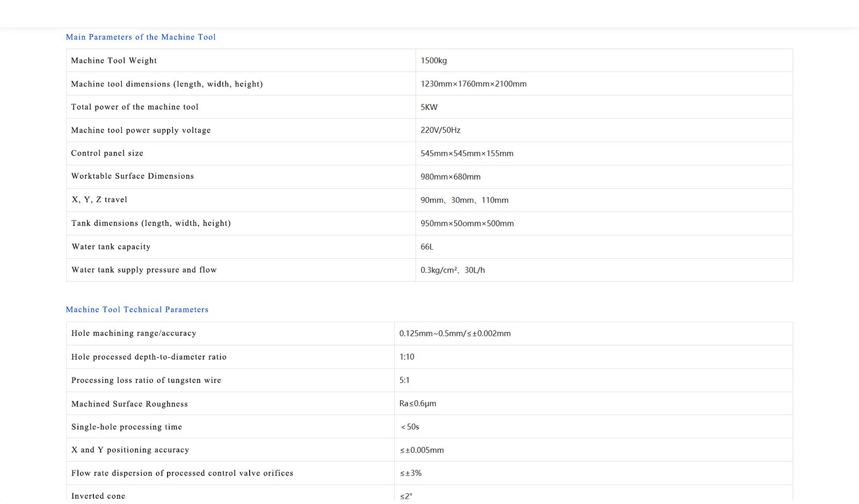The height and width of the screenshot is (504, 859).
Task: Select the Ra≤0.6μm roughness value
Action: (x=418, y=404)
